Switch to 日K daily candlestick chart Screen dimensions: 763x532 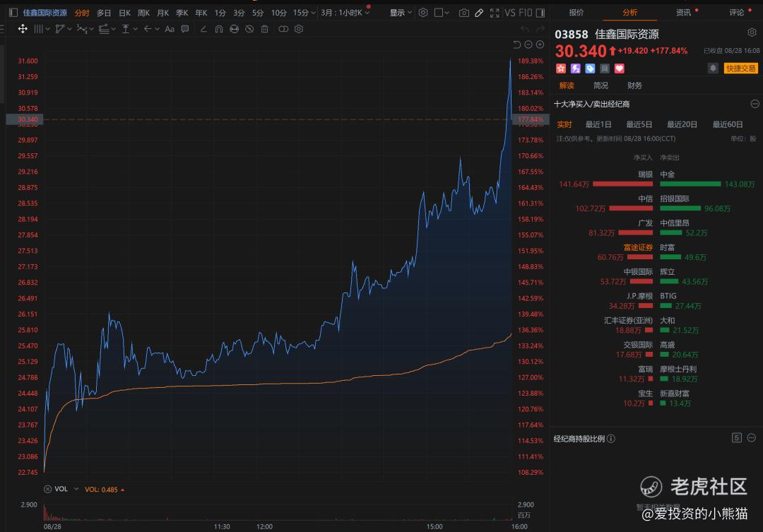click(x=124, y=13)
